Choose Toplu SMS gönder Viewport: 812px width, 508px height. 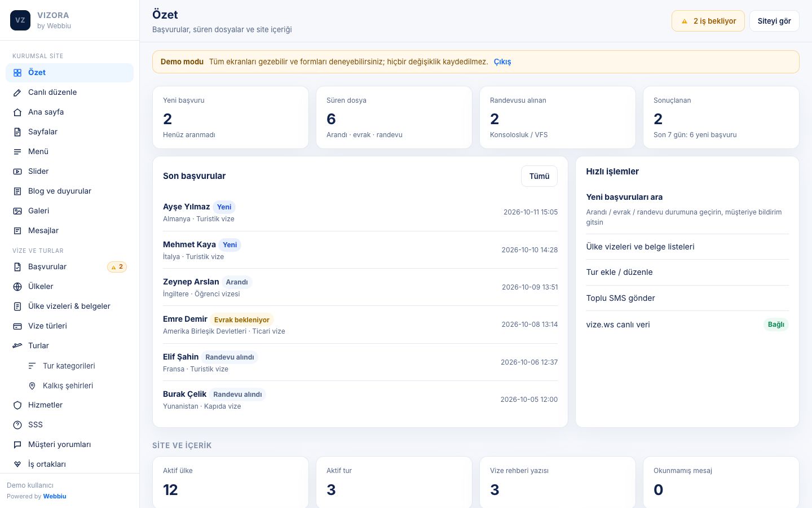(x=687, y=298)
